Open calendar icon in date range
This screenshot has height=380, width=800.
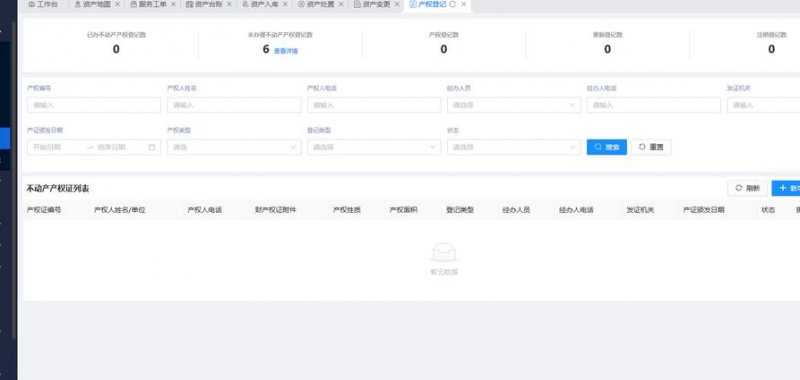[152, 147]
